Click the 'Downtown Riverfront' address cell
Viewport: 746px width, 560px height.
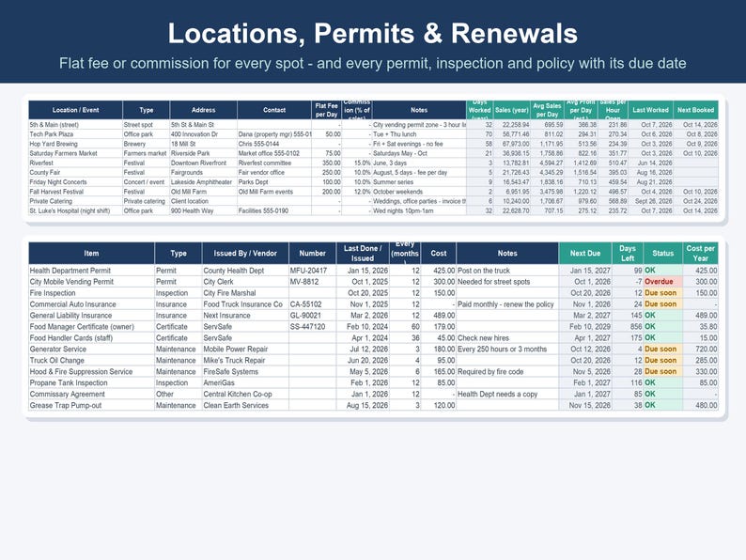203,163
